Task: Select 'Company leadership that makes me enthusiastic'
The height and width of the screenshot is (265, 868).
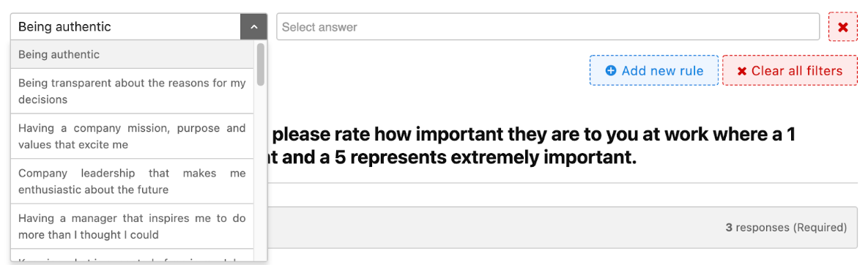Action: click(x=132, y=182)
